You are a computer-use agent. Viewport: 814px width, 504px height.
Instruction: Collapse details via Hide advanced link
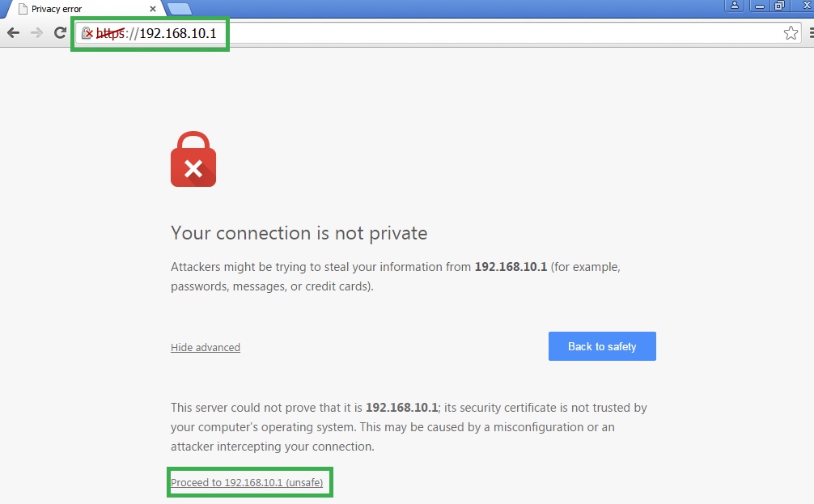point(206,347)
